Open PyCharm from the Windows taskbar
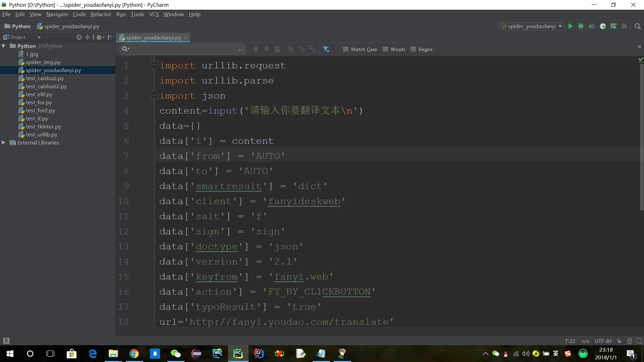Screen dimensions: 644x362 click(x=238, y=353)
